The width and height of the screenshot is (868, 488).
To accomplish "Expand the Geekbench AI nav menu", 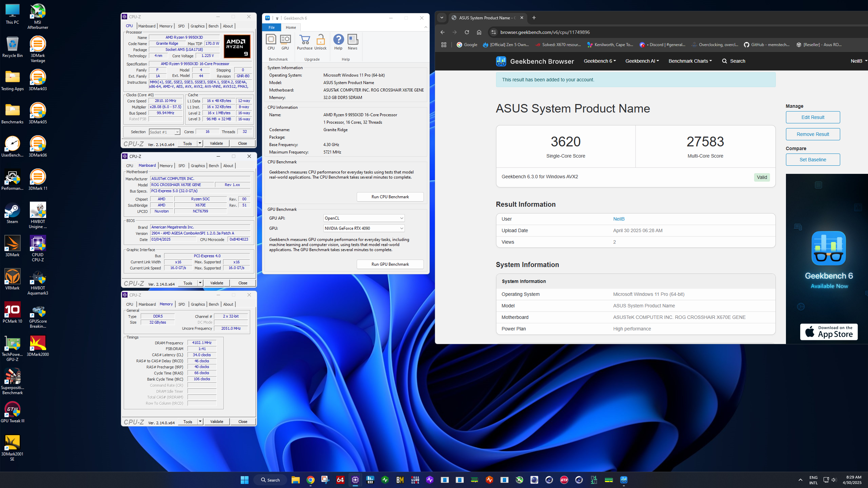I will pos(642,61).
